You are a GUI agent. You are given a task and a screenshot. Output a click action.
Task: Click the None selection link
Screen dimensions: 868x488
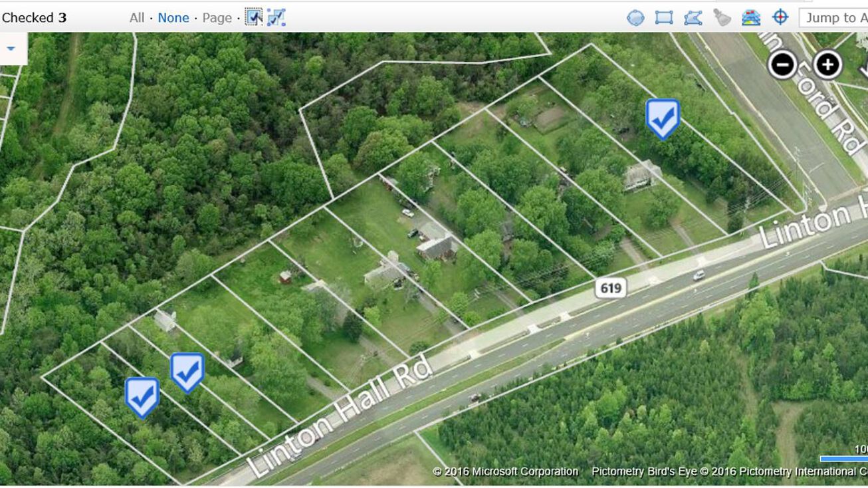(x=173, y=18)
